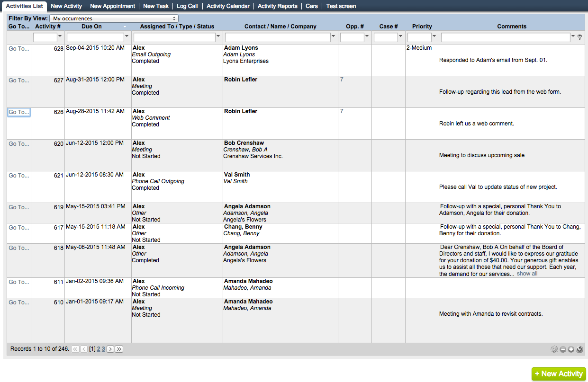The width and height of the screenshot is (588, 382).
Task: Click the Due On sort arrow
Action: (125, 27)
